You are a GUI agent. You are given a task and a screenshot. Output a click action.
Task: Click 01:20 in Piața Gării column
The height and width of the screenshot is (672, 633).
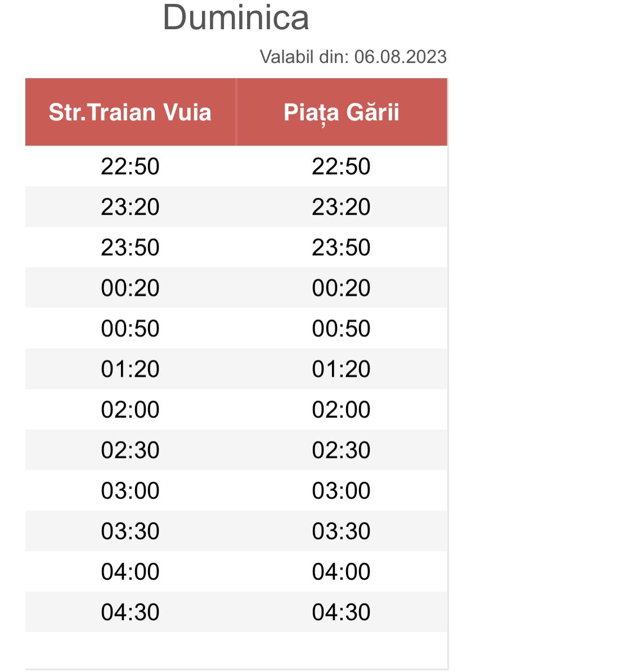(341, 369)
